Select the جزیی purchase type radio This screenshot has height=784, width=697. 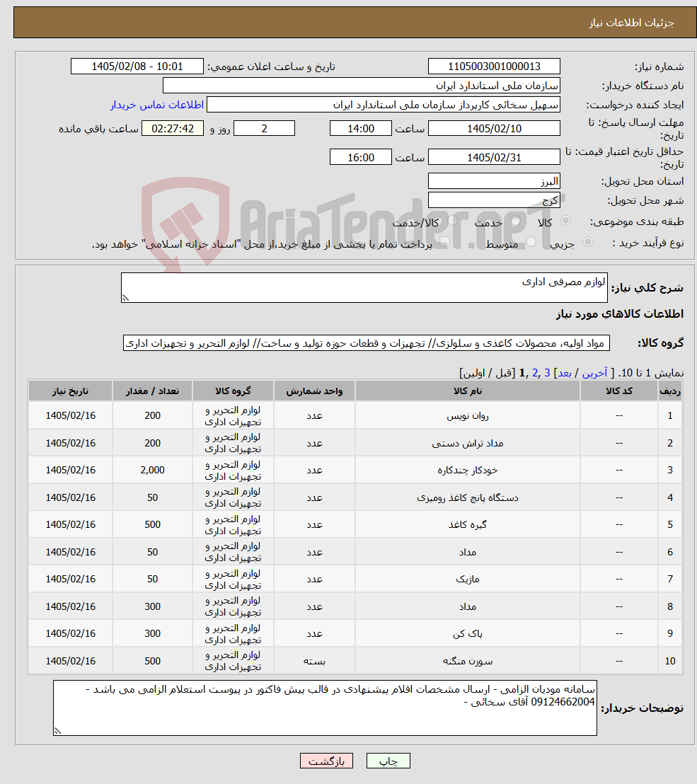pos(589,242)
